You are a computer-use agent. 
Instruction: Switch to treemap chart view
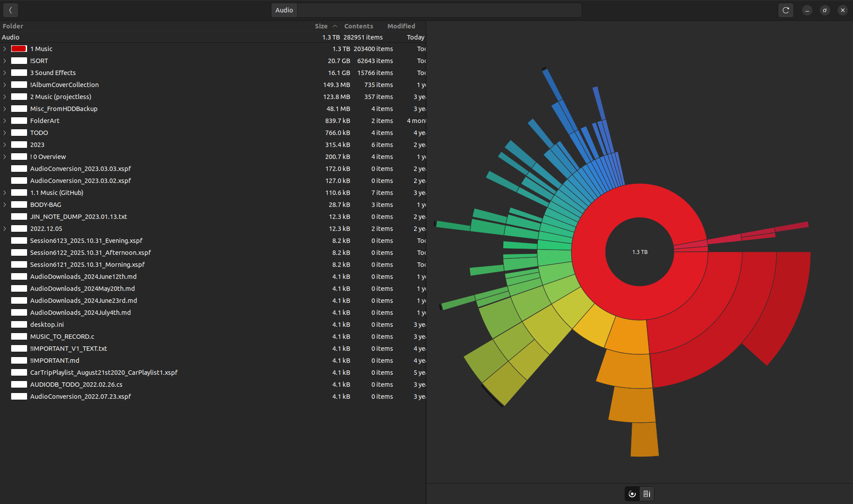[x=647, y=494]
